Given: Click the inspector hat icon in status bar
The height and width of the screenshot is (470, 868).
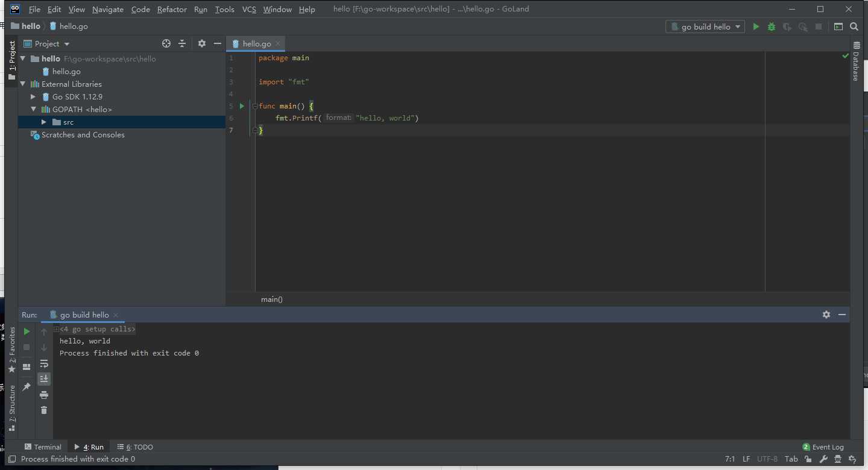Looking at the screenshot, I should coord(838,459).
